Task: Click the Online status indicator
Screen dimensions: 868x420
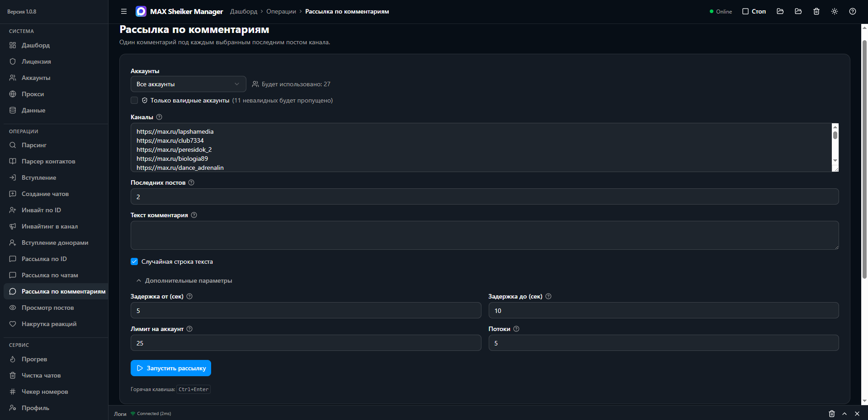Action: pos(721,11)
